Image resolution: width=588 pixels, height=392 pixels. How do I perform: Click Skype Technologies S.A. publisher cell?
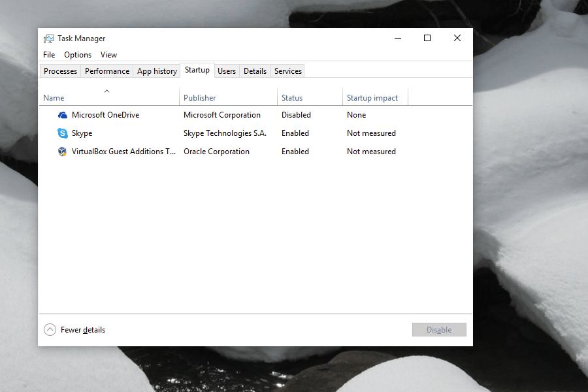(x=225, y=133)
